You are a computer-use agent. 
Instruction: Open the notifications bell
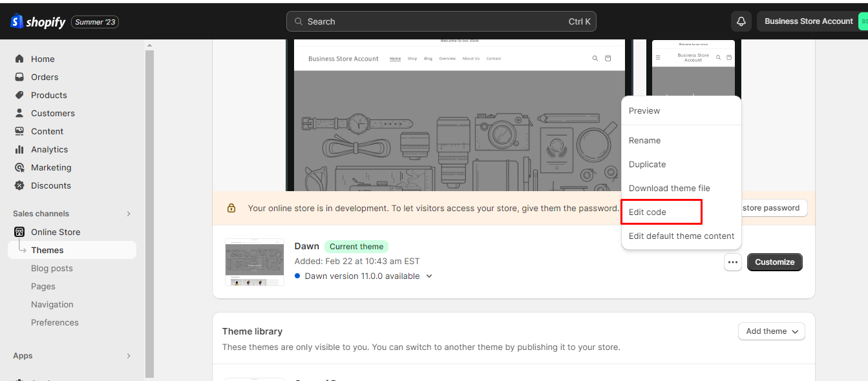tap(741, 21)
